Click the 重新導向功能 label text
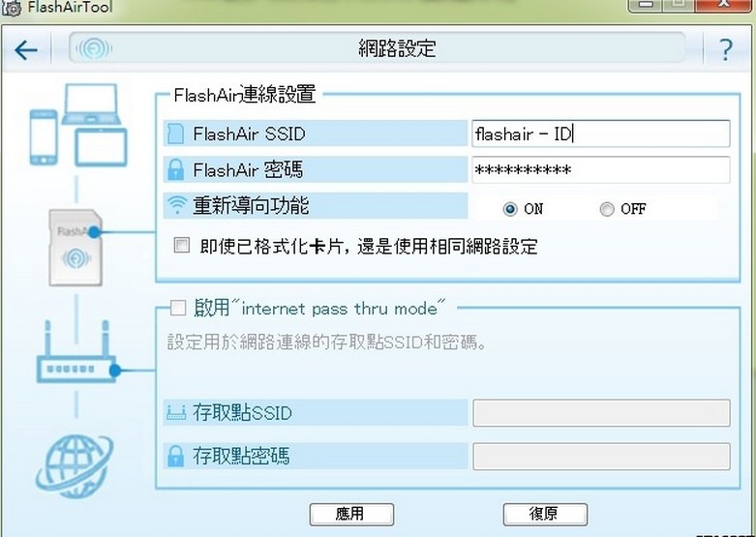Screen dimensions: 756x537 click(251, 205)
